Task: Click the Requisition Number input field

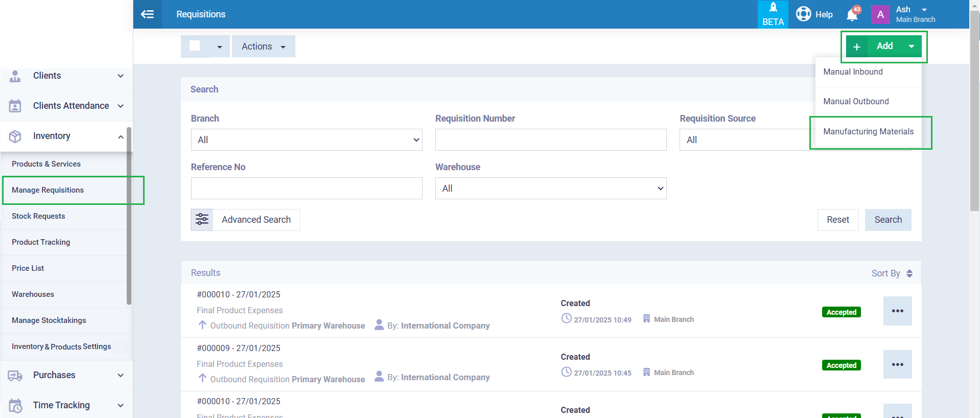Action: (x=550, y=140)
